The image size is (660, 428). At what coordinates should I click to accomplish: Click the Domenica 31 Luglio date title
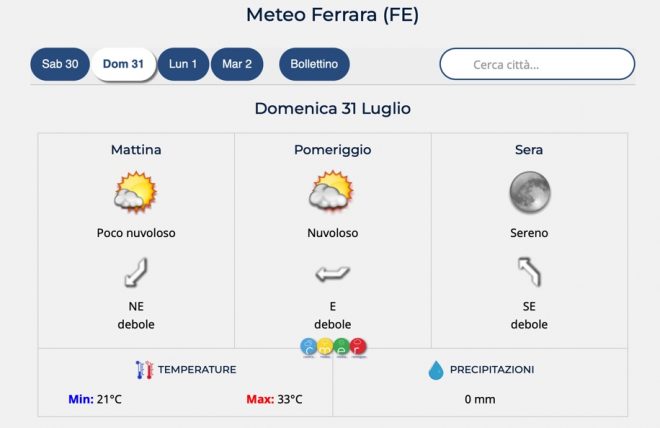tap(332, 108)
